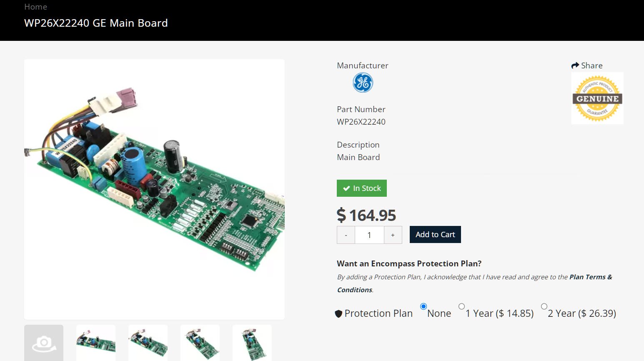
Task: Select the last upright board thumbnail
Action: 252,343
